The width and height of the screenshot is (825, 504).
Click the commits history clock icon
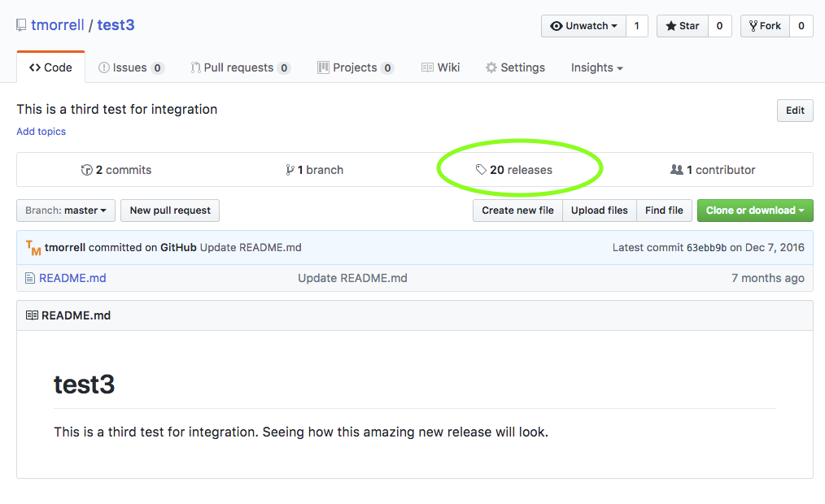coord(87,170)
